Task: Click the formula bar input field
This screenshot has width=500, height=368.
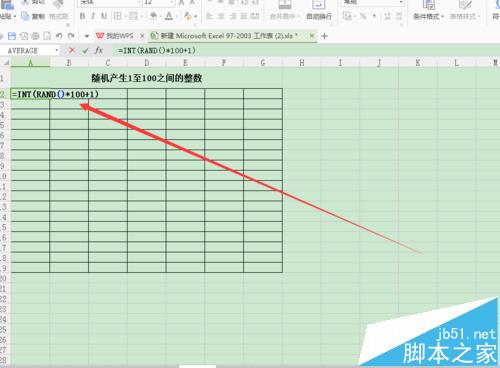Action: (307, 50)
